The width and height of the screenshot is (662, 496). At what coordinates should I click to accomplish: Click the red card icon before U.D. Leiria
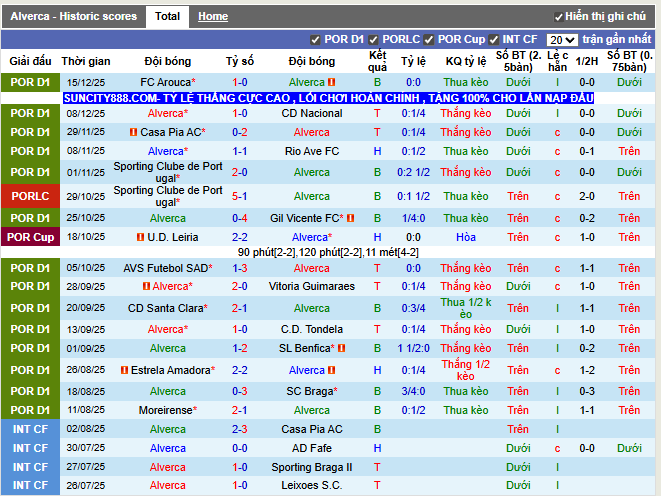[x=141, y=237]
